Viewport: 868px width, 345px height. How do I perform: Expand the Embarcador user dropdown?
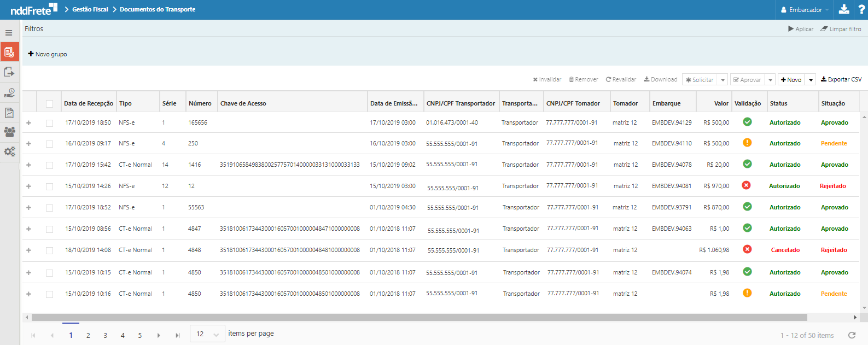tap(805, 10)
